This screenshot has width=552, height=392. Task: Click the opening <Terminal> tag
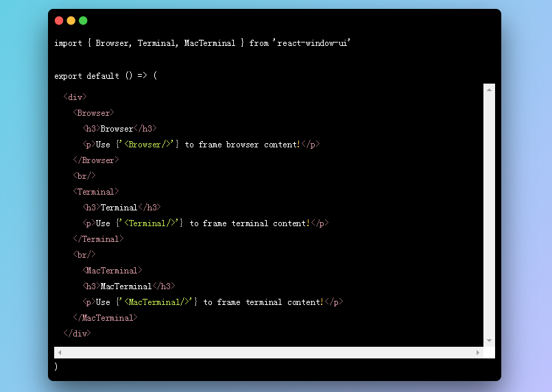click(x=96, y=192)
